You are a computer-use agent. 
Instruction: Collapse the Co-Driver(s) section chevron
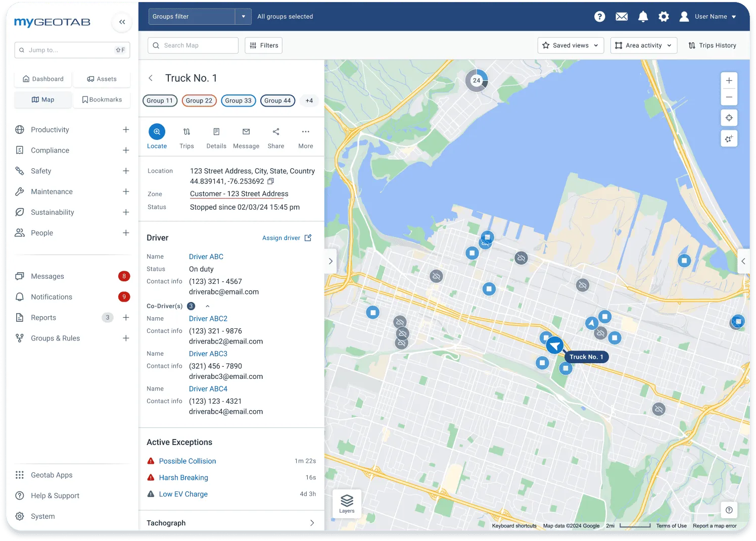click(207, 306)
